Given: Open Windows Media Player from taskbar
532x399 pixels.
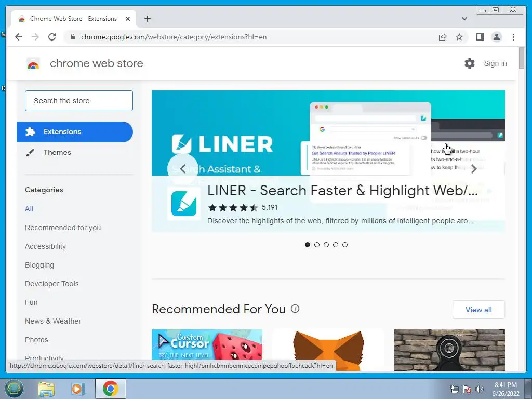Looking at the screenshot, I should coord(78,389).
